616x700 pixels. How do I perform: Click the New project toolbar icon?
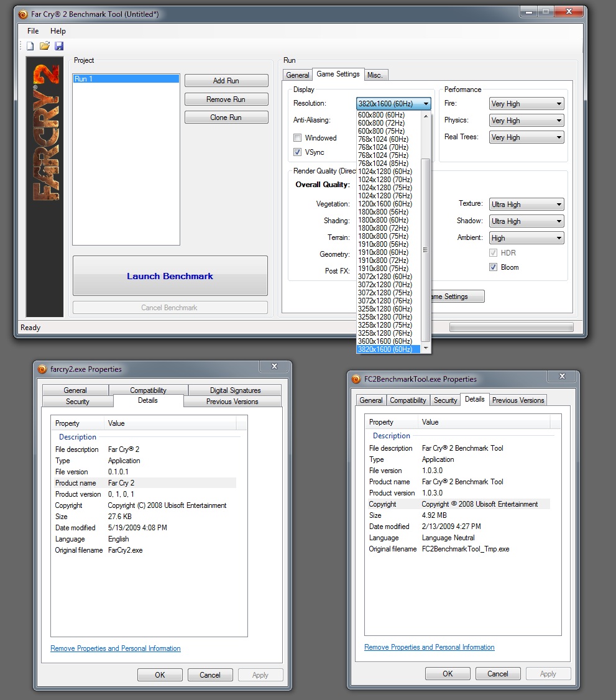(x=30, y=46)
